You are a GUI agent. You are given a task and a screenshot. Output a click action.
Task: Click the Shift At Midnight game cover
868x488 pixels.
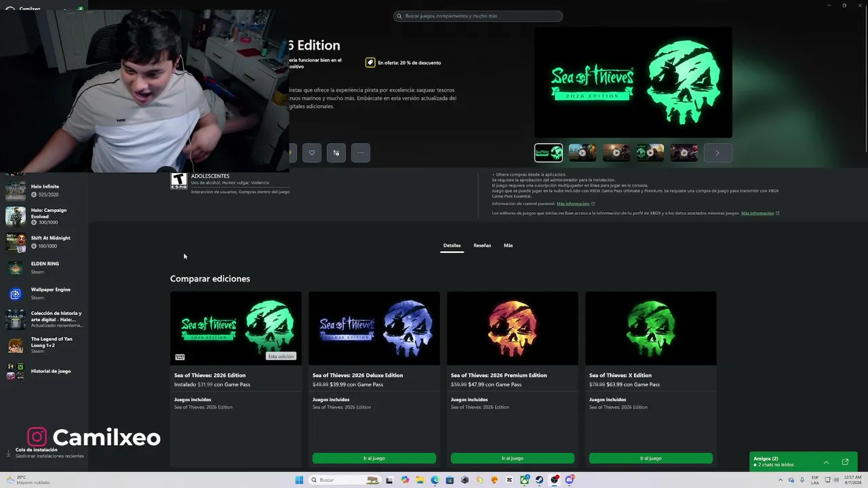pos(16,243)
